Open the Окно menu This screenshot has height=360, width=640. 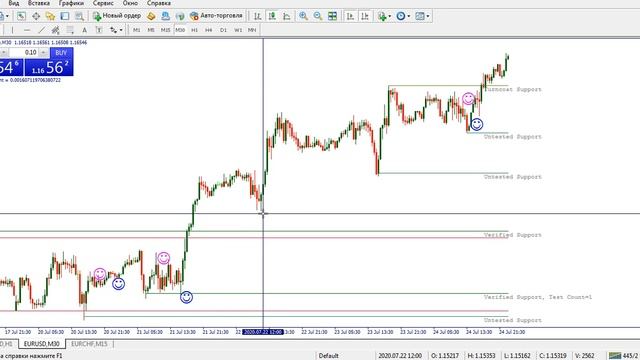130,3
